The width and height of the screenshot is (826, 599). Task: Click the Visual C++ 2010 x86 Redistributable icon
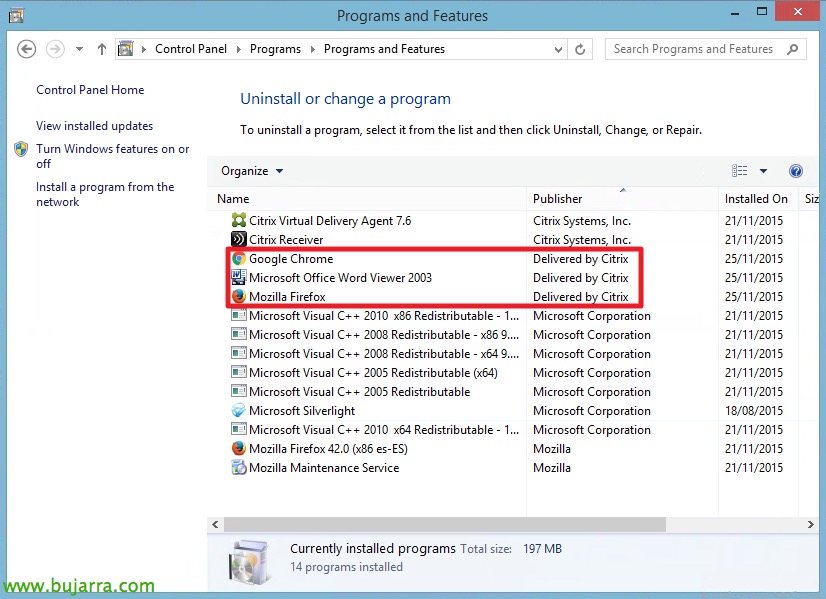click(239, 315)
